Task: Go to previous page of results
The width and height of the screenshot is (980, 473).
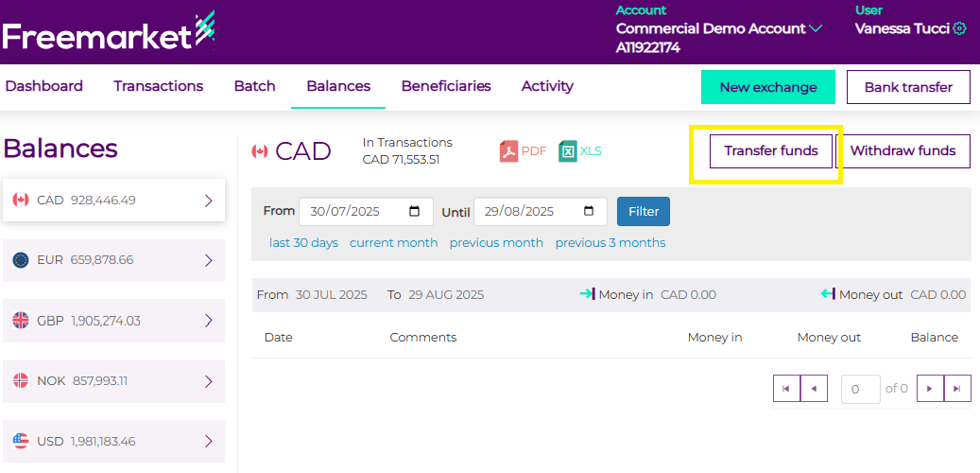Action: [x=814, y=389]
